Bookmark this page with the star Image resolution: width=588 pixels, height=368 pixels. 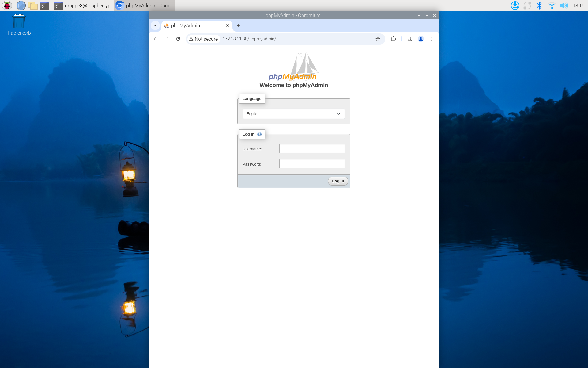click(378, 39)
